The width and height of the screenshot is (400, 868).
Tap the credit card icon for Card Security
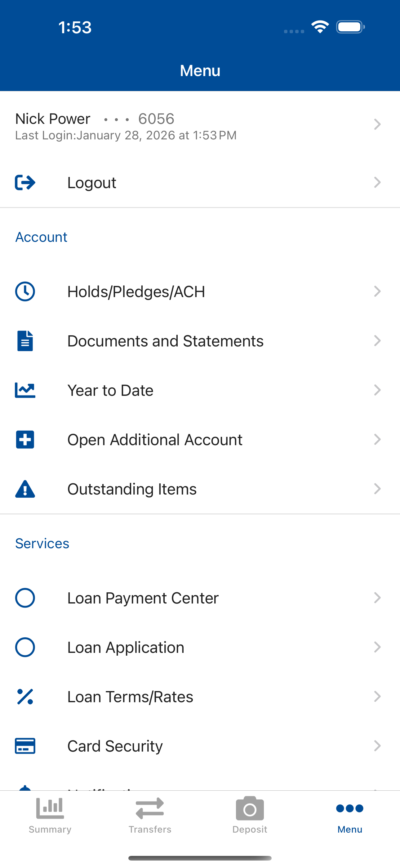(x=25, y=746)
